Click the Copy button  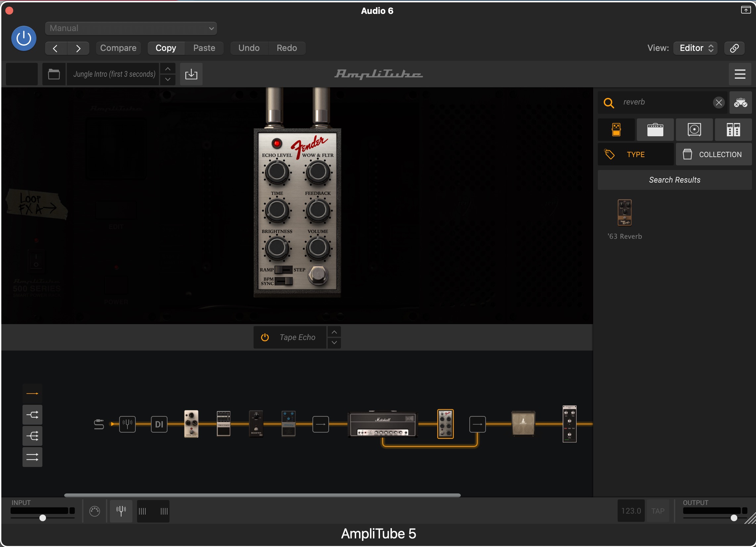[166, 48]
